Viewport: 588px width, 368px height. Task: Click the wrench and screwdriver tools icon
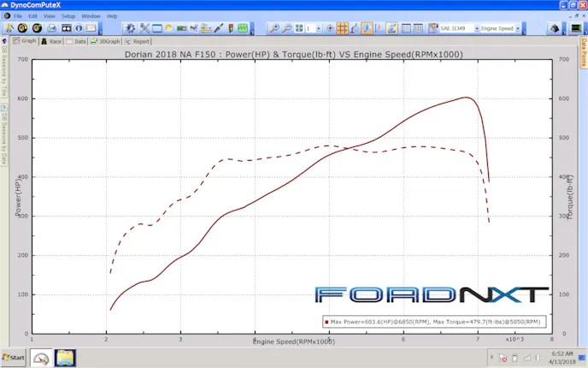[x=144, y=28]
